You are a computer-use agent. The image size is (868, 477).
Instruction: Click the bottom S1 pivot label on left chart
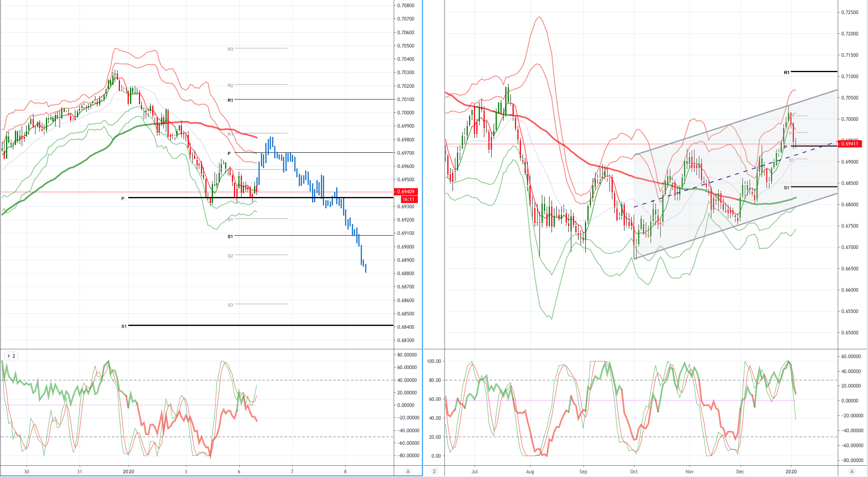(x=124, y=326)
